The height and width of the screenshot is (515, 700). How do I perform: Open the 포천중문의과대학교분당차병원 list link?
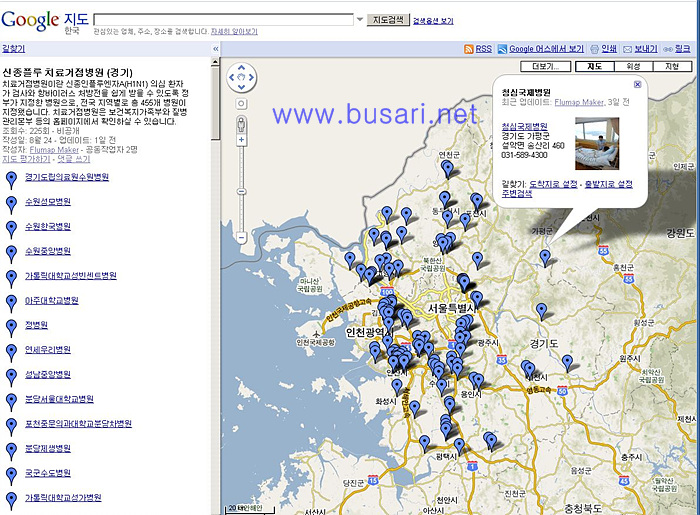(x=78, y=424)
